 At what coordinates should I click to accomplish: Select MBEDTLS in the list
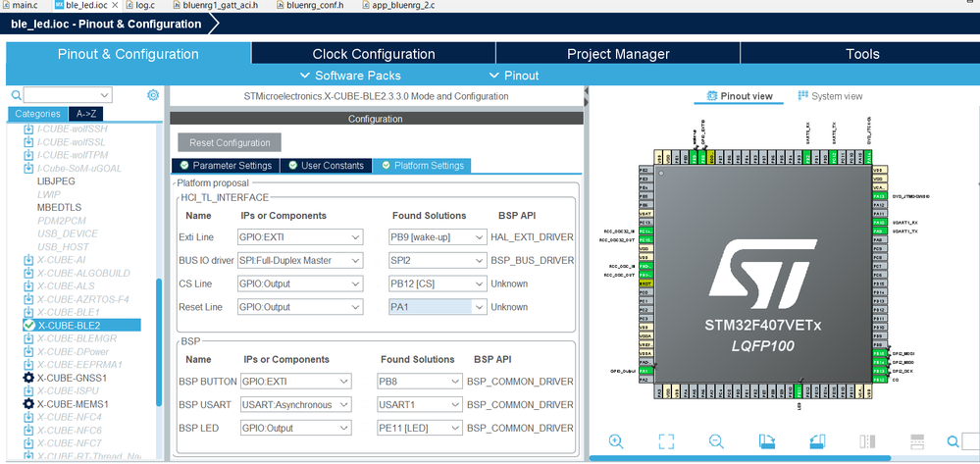point(60,207)
